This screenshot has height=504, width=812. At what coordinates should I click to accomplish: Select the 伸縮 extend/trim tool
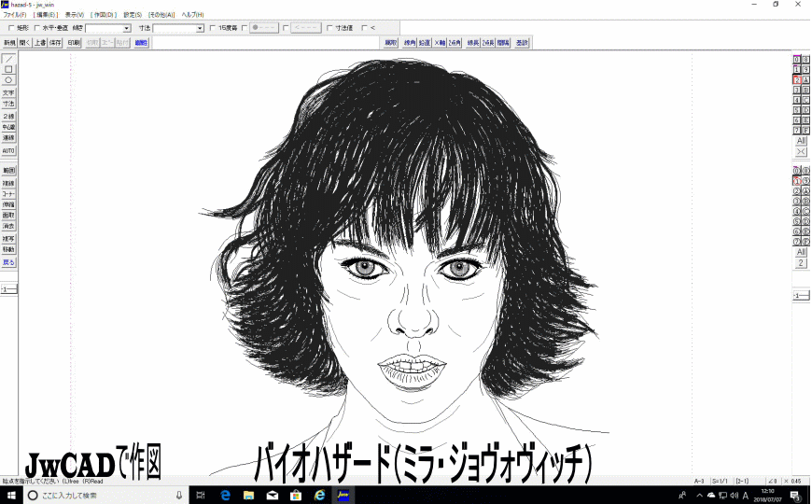click(x=8, y=204)
